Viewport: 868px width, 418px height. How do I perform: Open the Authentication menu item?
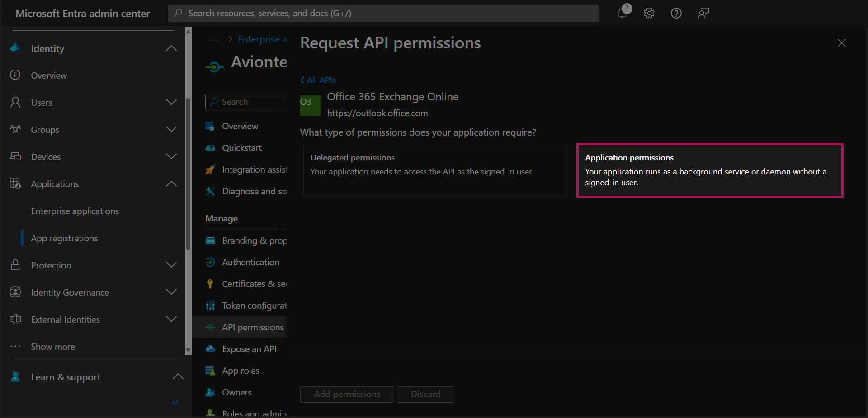pos(250,262)
